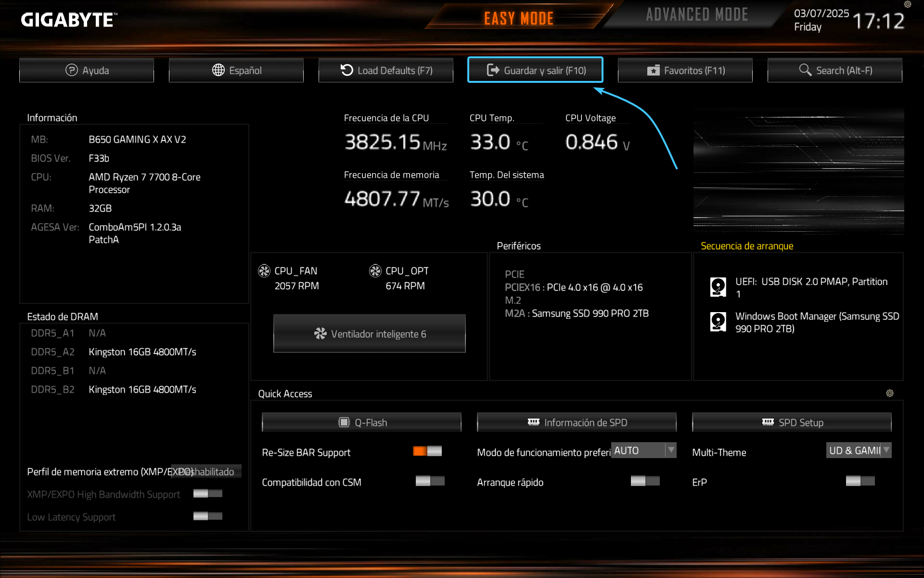This screenshot has width=924, height=578.
Task: Open the Ayuda help button
Action: [87, 70]
